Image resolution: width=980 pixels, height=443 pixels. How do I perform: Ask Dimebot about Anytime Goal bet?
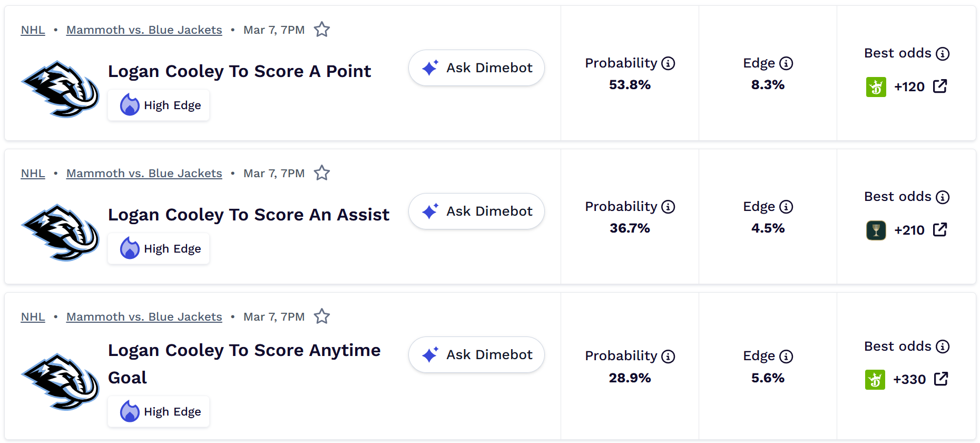(x=476, y=355)
